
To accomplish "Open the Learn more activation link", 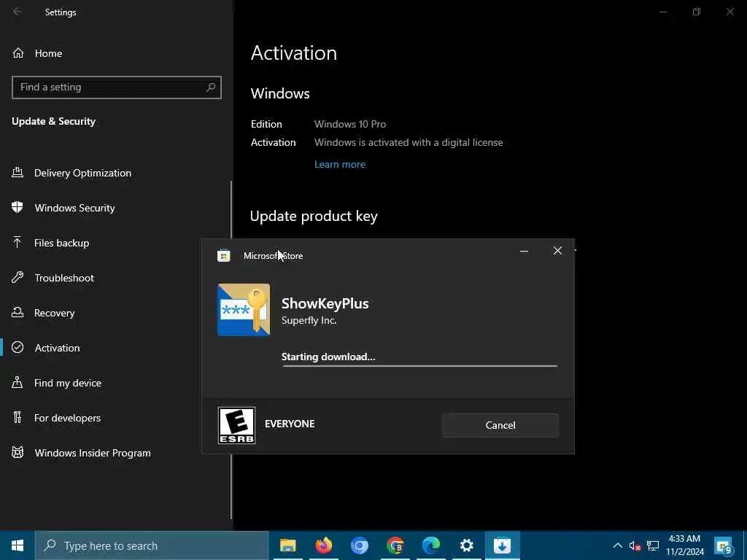I will 340,164.
